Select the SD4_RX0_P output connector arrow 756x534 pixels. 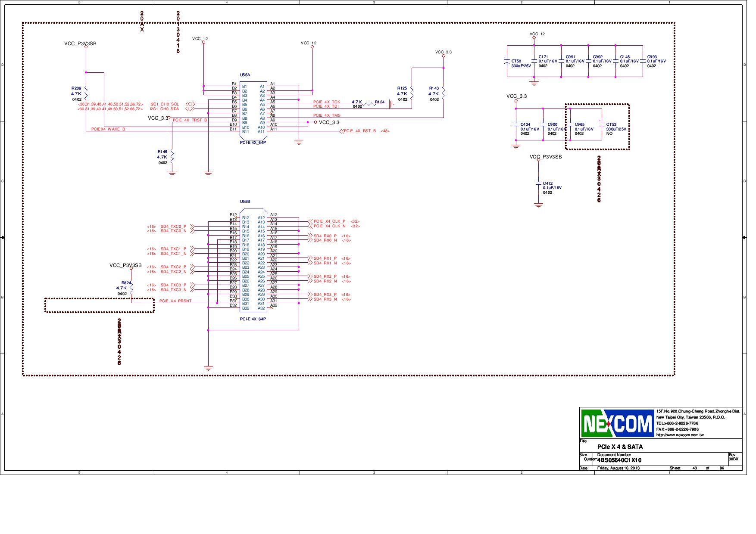[309, 236]
